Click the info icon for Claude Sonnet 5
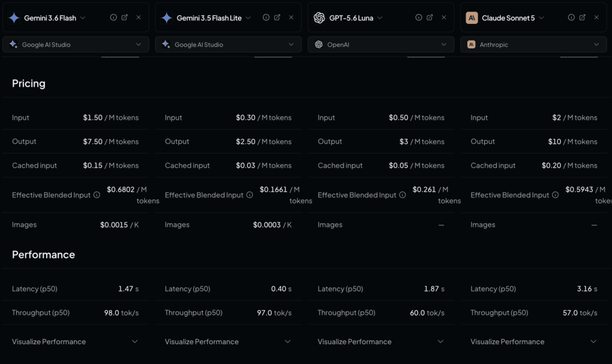 coord(571,17)
